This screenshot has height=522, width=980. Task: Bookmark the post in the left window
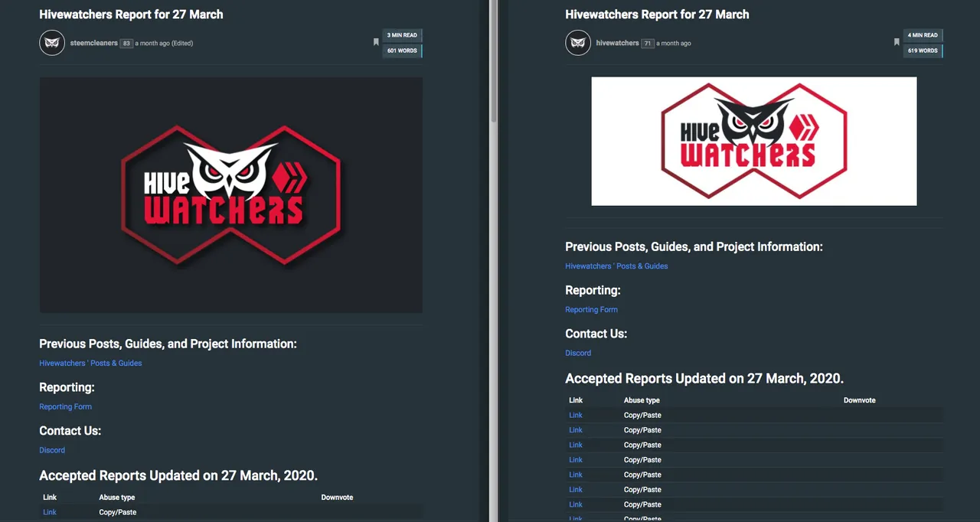(x=376, y=43)
